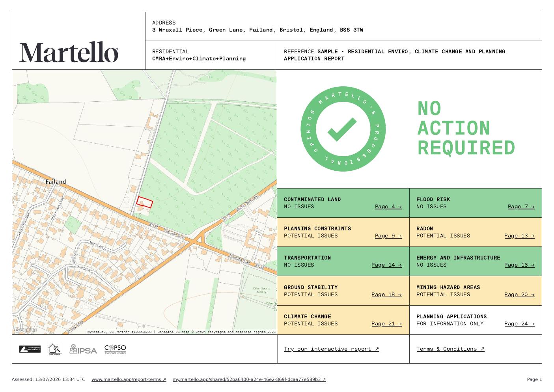Click the CoPSO associate member logo
The image size is (554, 392).
(x=115, y=349)
